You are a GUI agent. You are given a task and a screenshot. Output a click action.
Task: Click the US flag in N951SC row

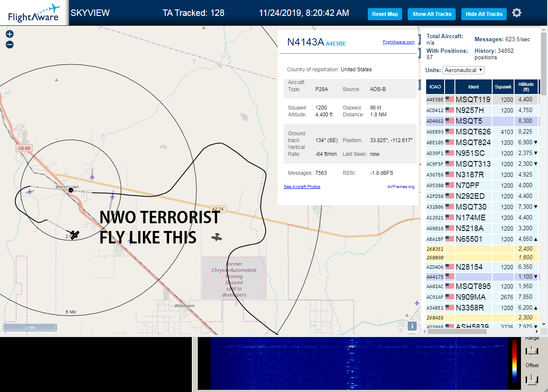coord(450,153)
